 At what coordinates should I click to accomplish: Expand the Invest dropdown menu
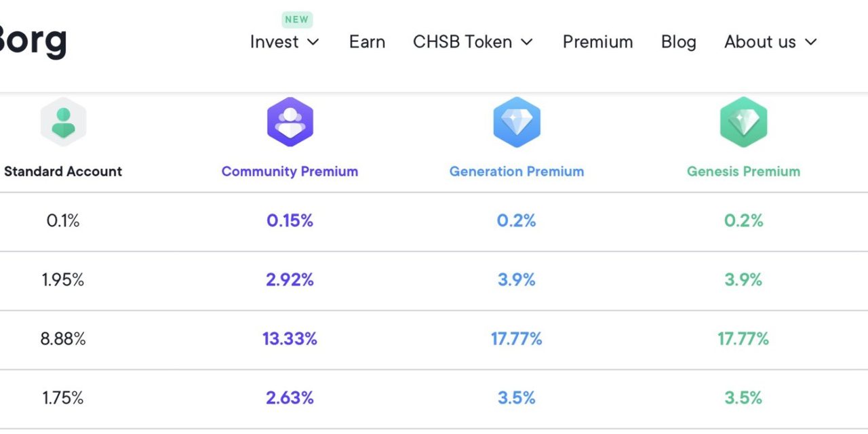284,42
